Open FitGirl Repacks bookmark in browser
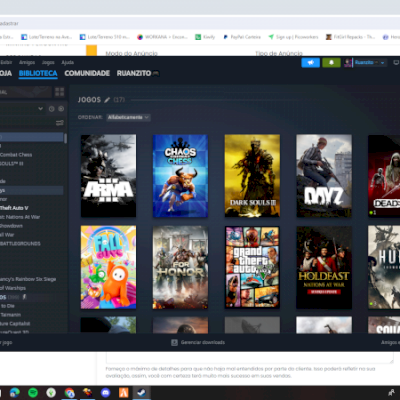Image resolution: width=400 pixels, height=400 pixels. (350, 37)
